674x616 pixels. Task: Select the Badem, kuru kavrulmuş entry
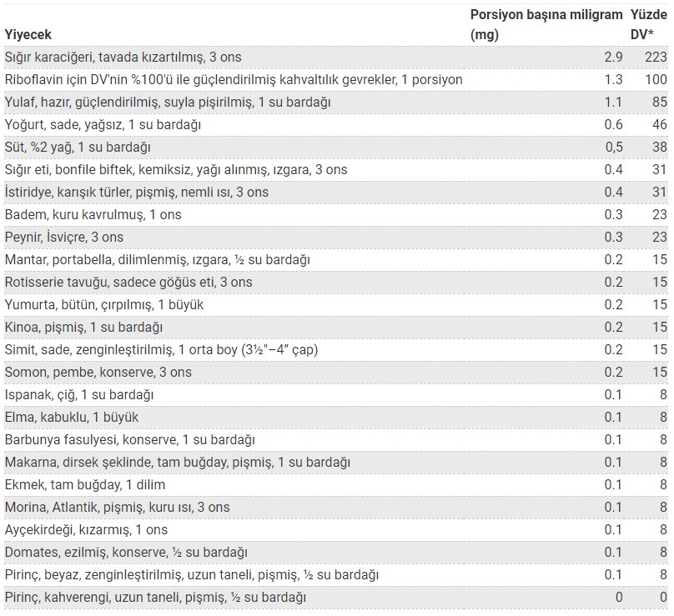tap(93, 215)
